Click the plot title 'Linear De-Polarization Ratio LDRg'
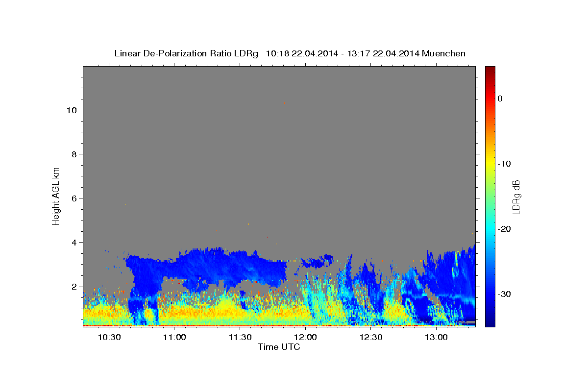The width and height of the screenshot is (588, 392). point(186,53)
